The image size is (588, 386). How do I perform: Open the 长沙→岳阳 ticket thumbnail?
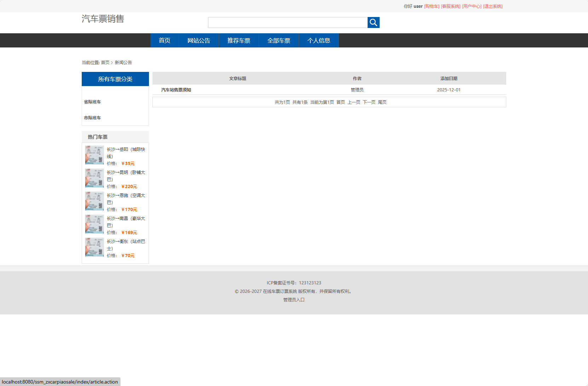coord(94,155)
